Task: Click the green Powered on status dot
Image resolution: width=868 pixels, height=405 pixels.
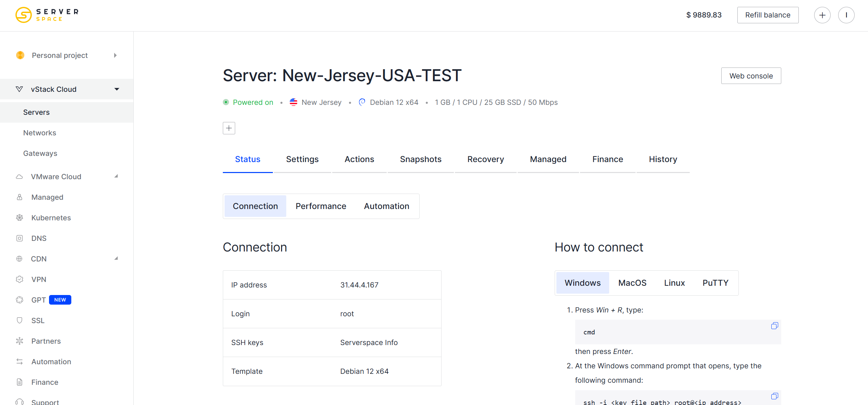Action: click(x=226, y=102)
